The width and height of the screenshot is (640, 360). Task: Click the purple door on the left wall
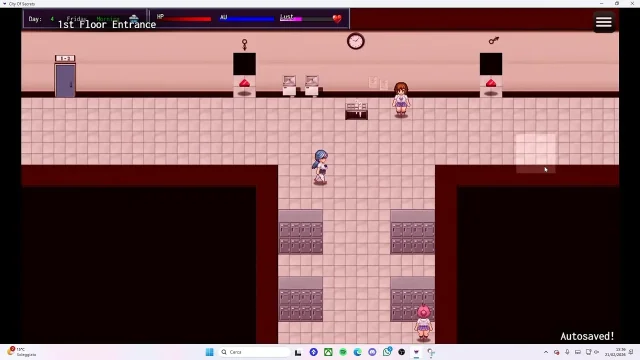click(65, 80)
